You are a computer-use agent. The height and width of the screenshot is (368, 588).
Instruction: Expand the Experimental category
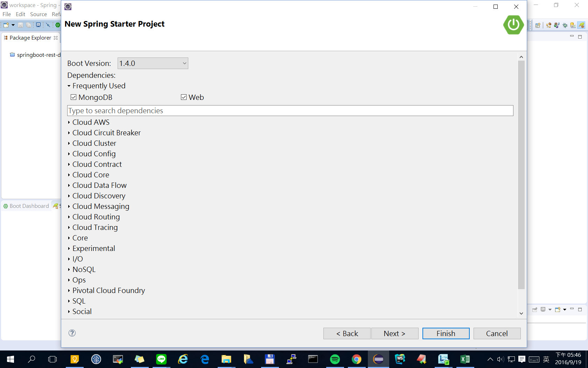(x=69, y=248)
